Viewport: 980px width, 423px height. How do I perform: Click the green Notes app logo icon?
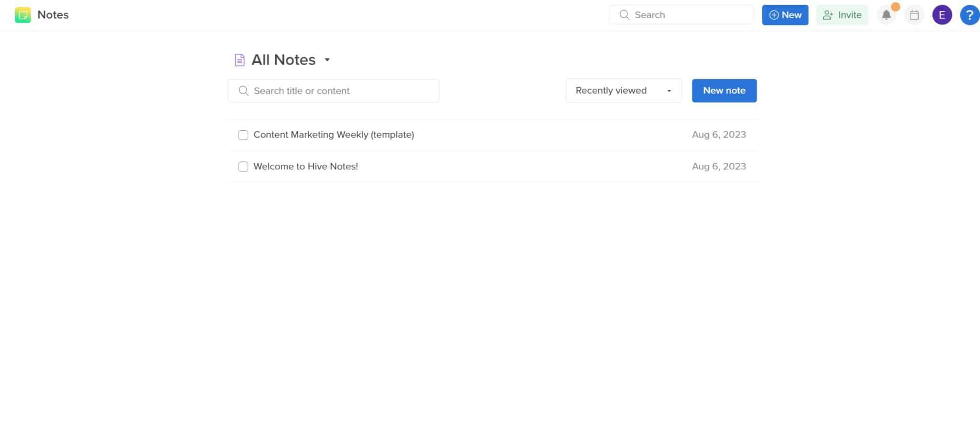(22, 15)
